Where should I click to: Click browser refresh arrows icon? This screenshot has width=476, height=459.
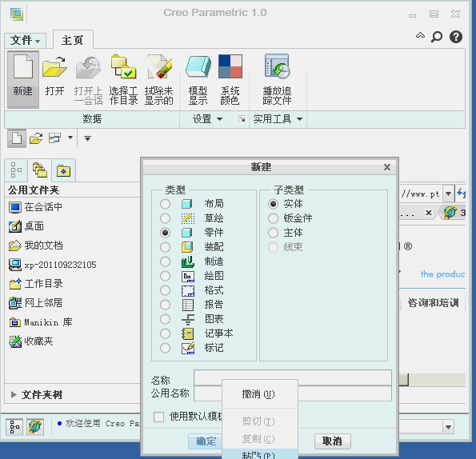(461, 194)
